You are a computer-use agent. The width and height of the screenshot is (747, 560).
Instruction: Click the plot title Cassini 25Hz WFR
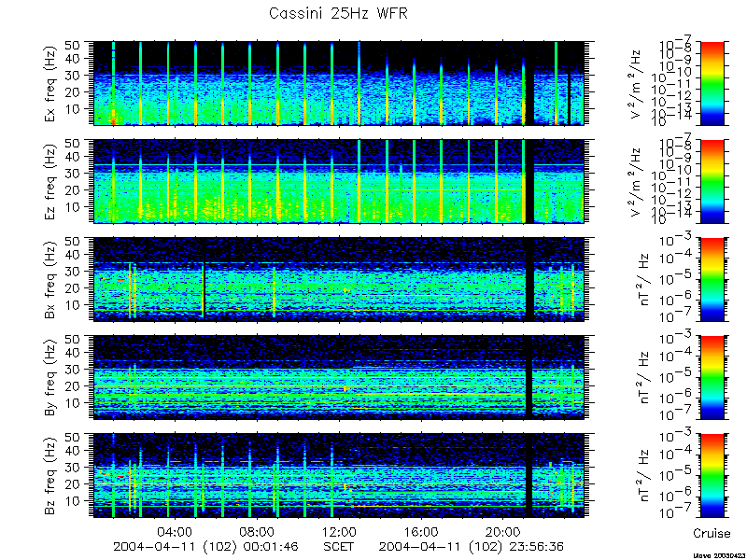tap(338, 13)
